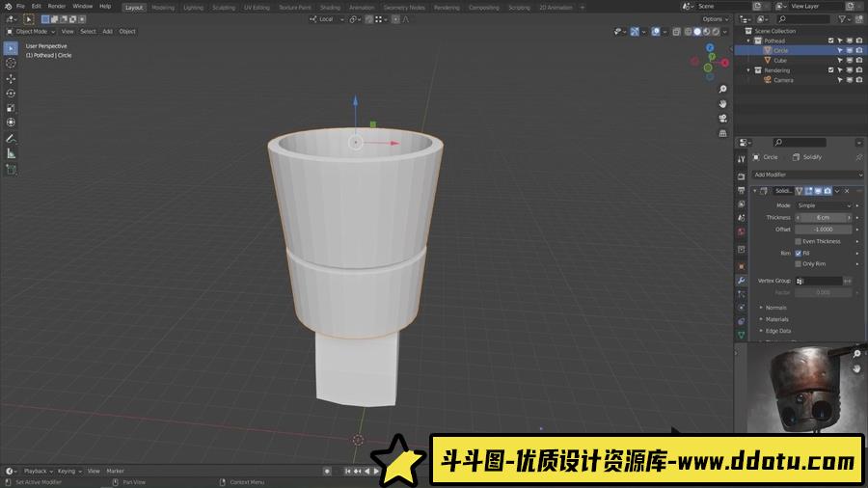The image size is (868, 488).
Task: Adjust the Offset -1.0000 slider
Action: click(x=824, y=230)
